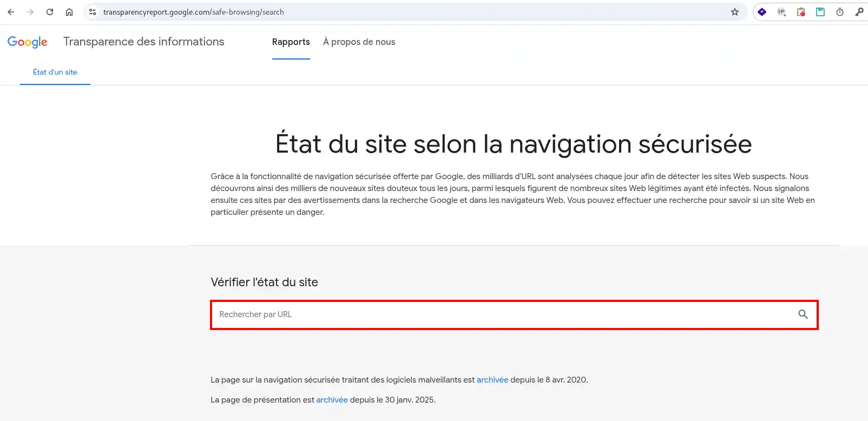Open the purple diamond extension icon

[762, 12]
